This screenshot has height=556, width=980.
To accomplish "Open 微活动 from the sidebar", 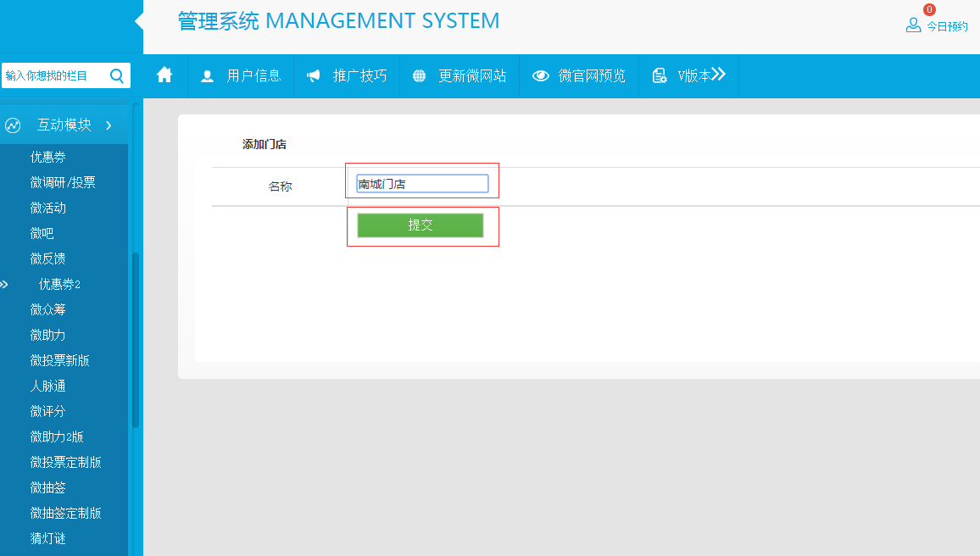I will click(48, 208).
